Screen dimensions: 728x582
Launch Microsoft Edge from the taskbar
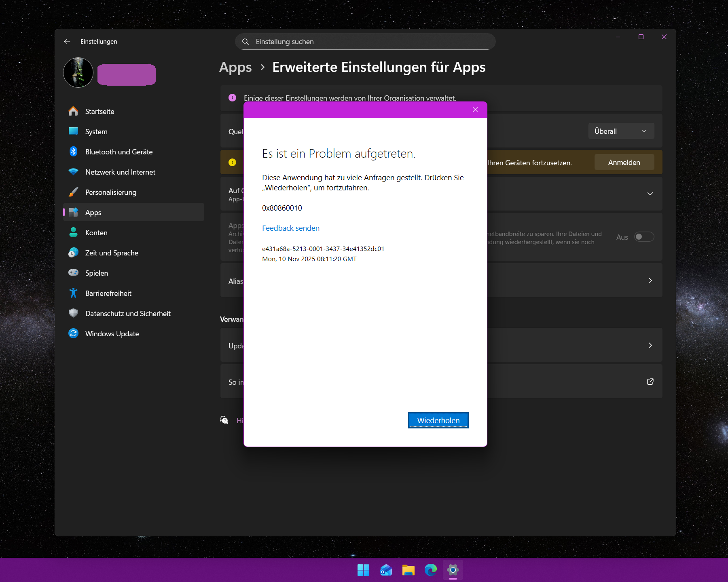[x=430, y=570]
